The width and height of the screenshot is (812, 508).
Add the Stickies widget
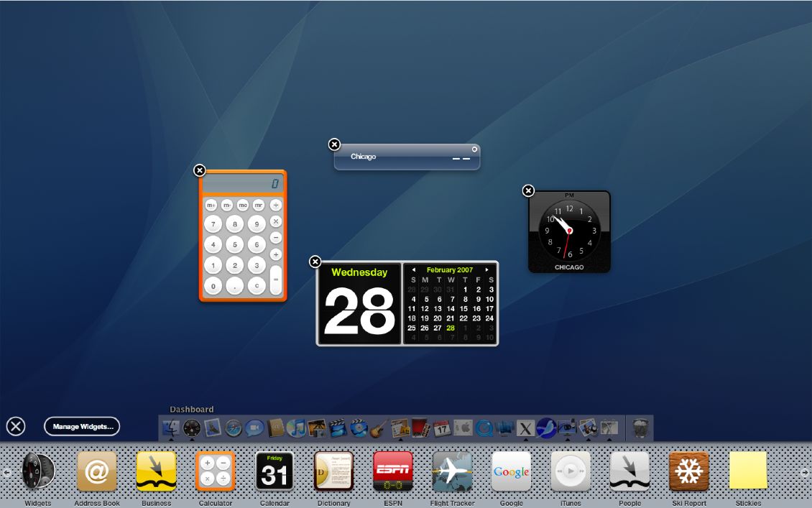coord(748,470)
